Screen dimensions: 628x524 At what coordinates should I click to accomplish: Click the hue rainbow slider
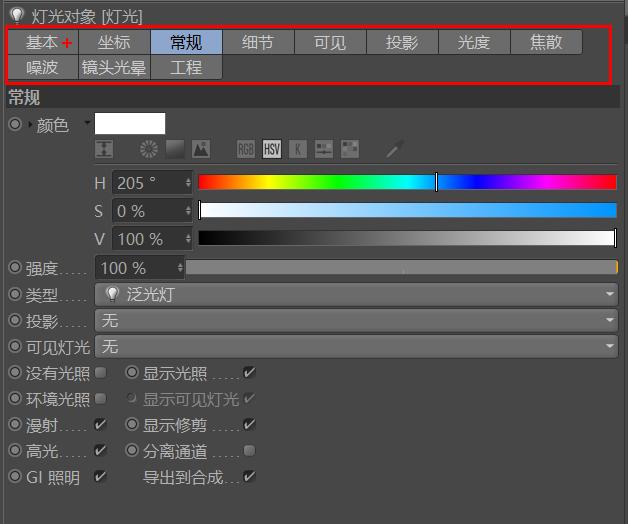tap(407, 182)
